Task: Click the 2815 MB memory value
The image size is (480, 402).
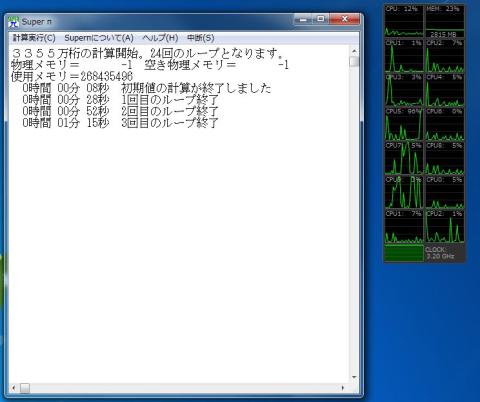Action: (443, 34)
